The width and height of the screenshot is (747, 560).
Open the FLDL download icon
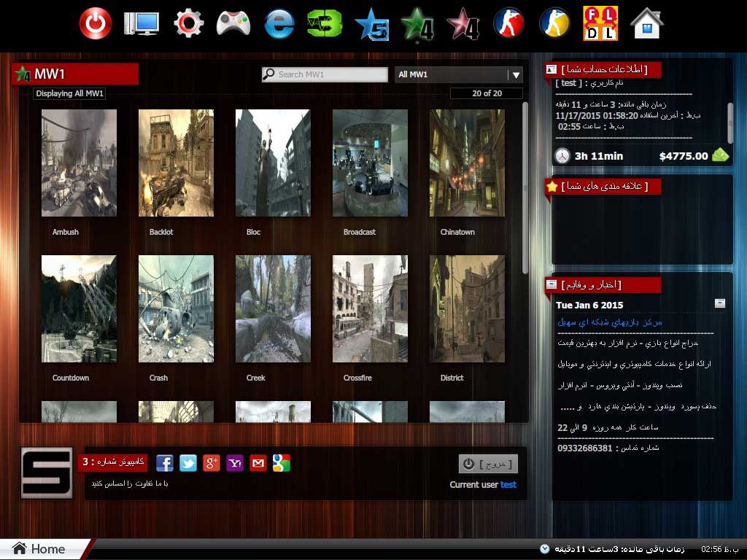600,24
